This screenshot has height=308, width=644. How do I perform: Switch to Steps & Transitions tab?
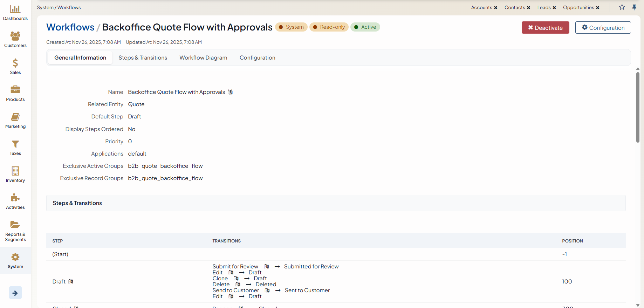point(143,58)
